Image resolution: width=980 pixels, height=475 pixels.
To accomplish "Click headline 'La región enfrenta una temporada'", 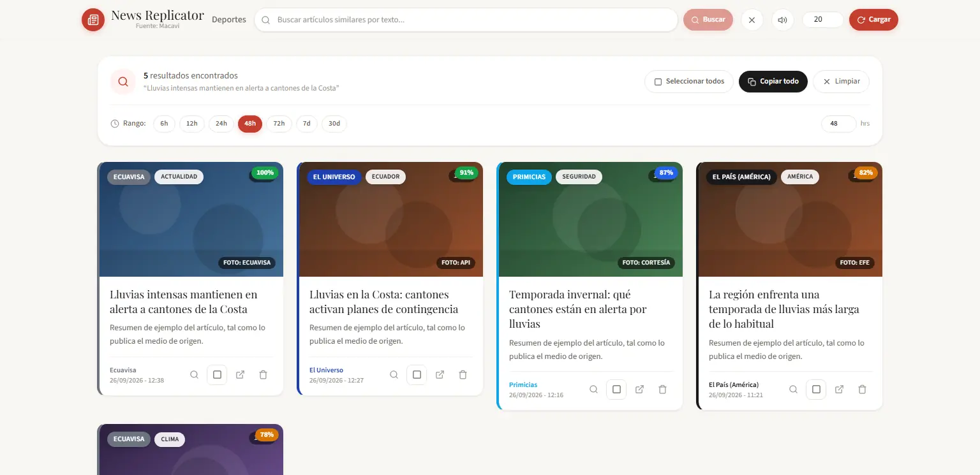I will click(x=784, y=309).
